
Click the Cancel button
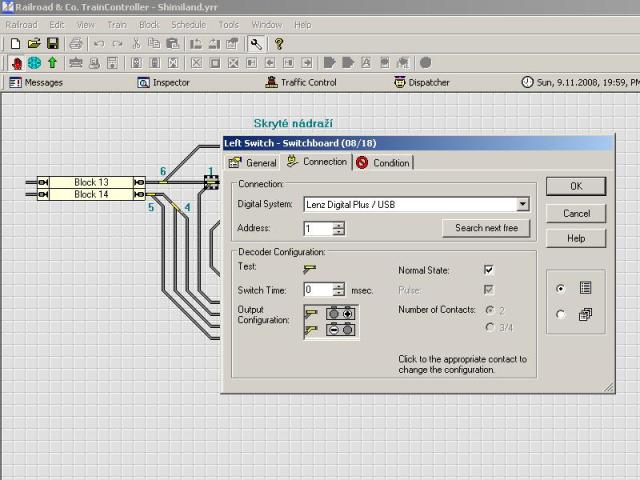[x=576, y=213]
